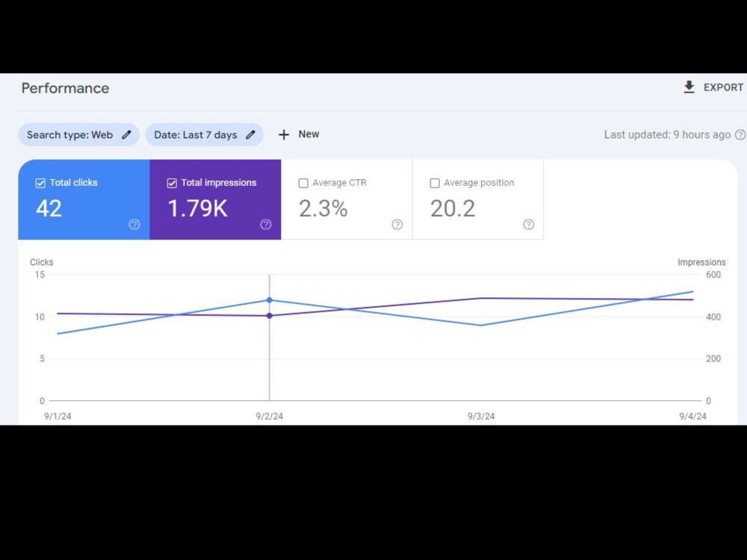747x560 pixels.
Task: Open the Date: Last 7 days filter chip
Action: pyautogui.click(x=205, y=134)
